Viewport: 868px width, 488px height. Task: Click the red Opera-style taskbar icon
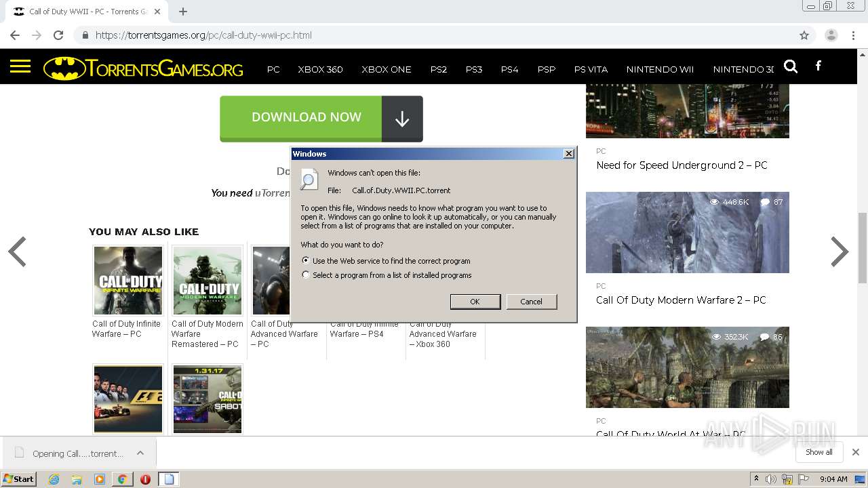click(x=145, y=479)
